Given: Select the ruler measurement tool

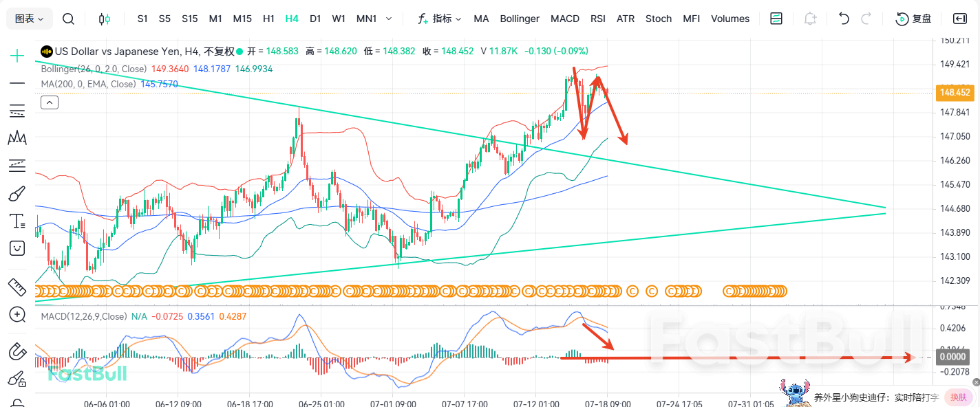Looking at the screenshot, I should pyautogui.click(x=17, y=287).
